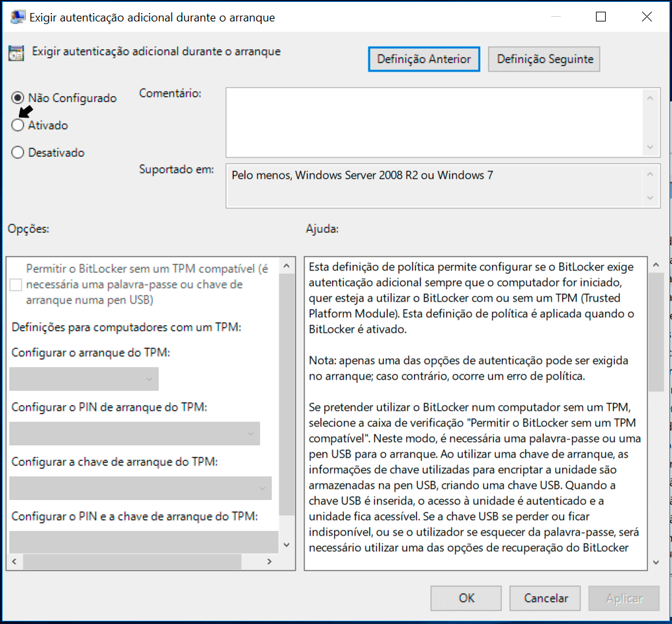The width and height of the screenshot is (672, 624).
Task: Click down arrow in Suportado em scrollbar
Action: pyautogui.click(x=650, y=198)
